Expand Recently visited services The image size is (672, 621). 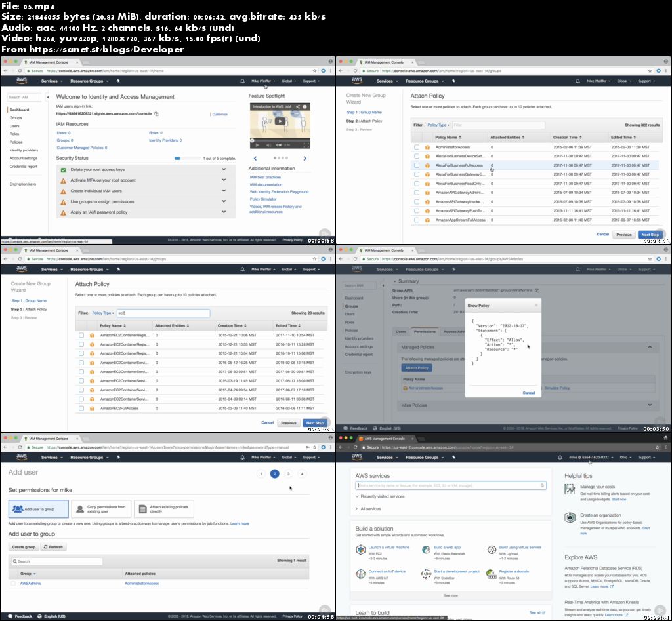[x=380, y=496]
